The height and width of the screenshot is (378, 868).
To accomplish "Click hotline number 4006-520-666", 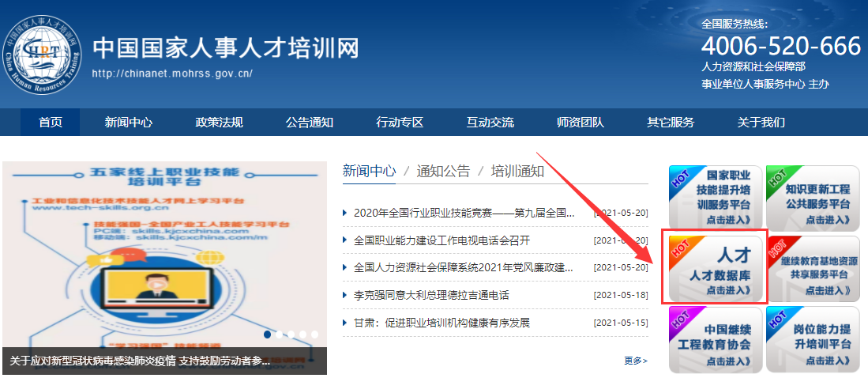I will [x=781, y=47].
